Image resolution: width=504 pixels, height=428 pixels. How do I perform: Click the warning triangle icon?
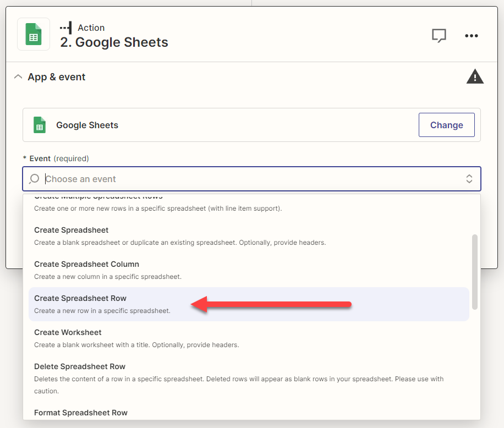pyautogui.click(x=475, y=76)
